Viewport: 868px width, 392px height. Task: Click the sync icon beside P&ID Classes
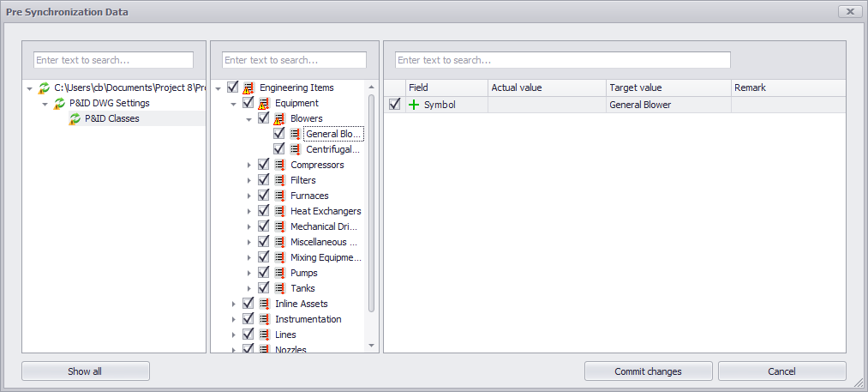(75, 118)
